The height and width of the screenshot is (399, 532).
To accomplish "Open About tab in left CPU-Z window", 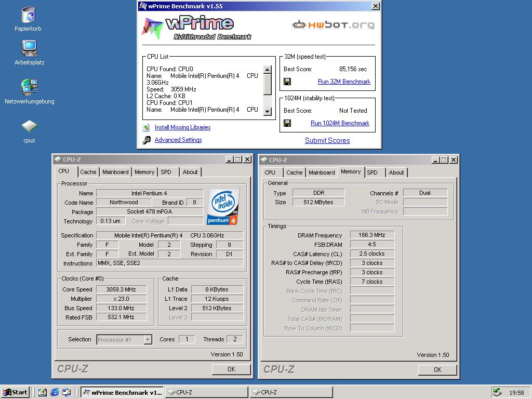I will [x=190, y=172].
